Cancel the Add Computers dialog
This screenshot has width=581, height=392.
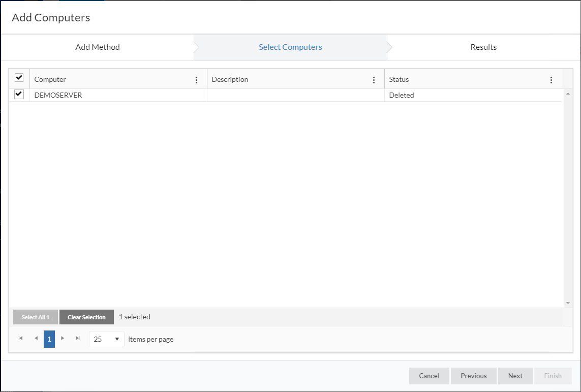(429, 376)
